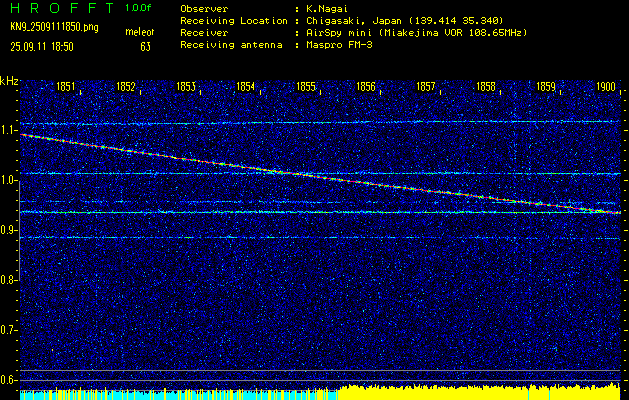Click the 1857 time marker
629x400 pixels.
click(x=426, y=86)
